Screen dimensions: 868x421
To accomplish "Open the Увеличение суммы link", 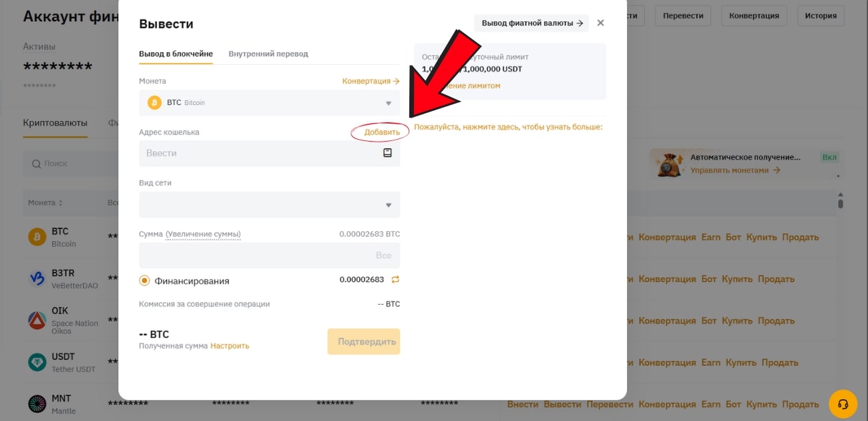I will [203, 234].
